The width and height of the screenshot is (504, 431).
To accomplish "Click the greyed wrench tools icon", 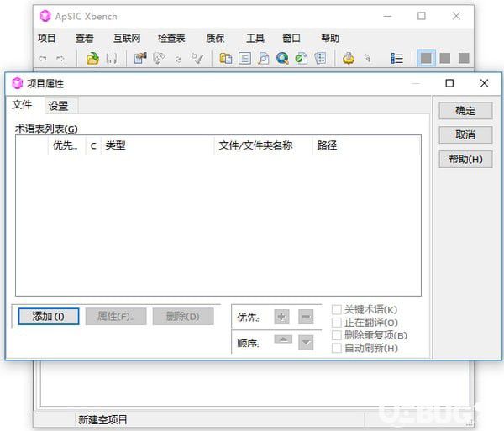I will tap(197, 59).
